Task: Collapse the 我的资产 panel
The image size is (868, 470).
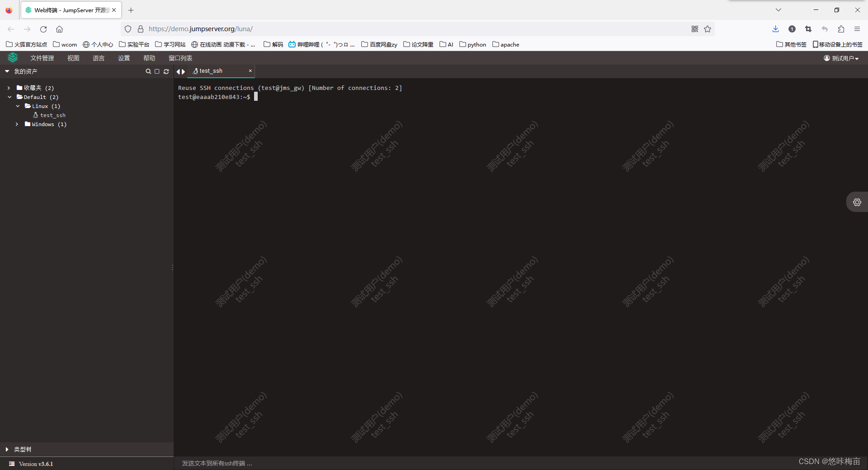Action: (x=7, y=71)
